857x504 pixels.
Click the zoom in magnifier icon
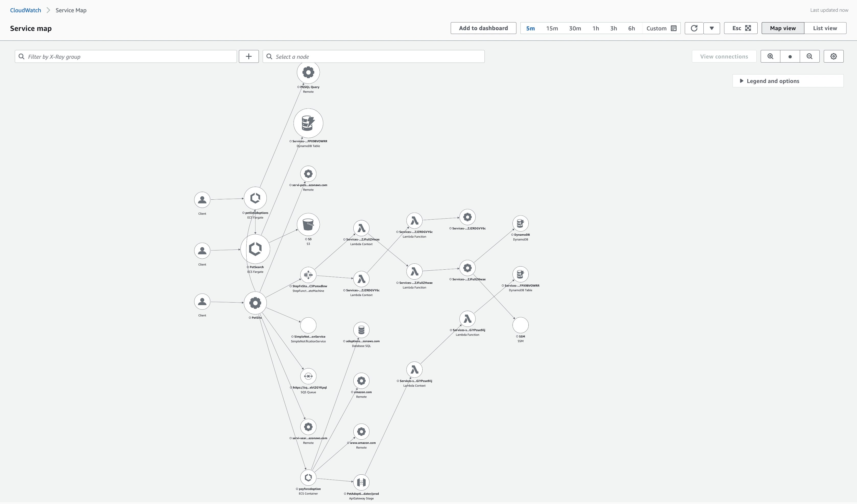[770, 56]
